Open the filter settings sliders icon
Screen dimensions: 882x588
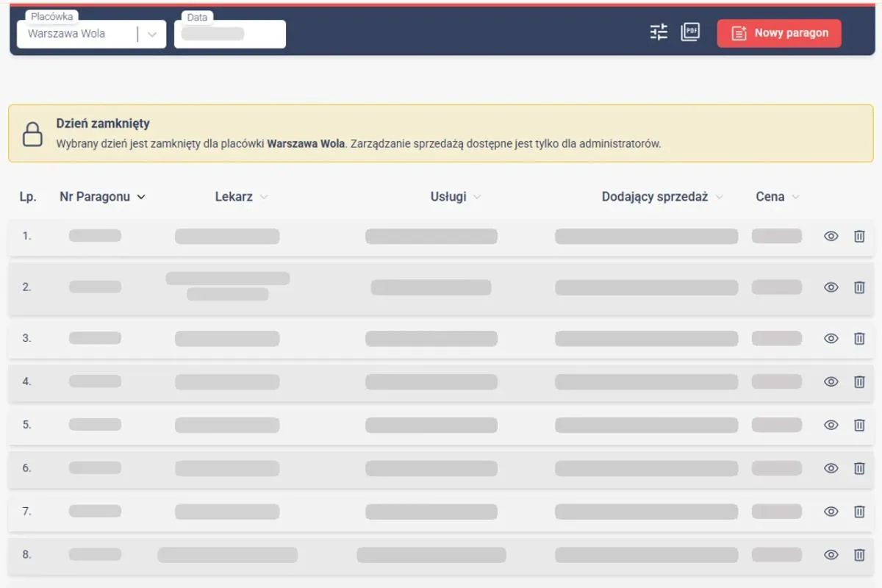click(659, 32)
